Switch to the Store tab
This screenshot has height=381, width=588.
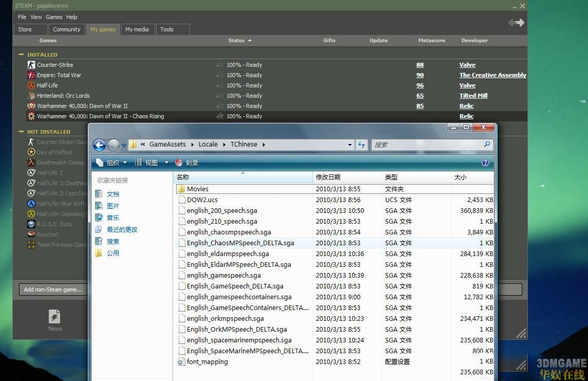pyautogui.click(x=30, y=29)
